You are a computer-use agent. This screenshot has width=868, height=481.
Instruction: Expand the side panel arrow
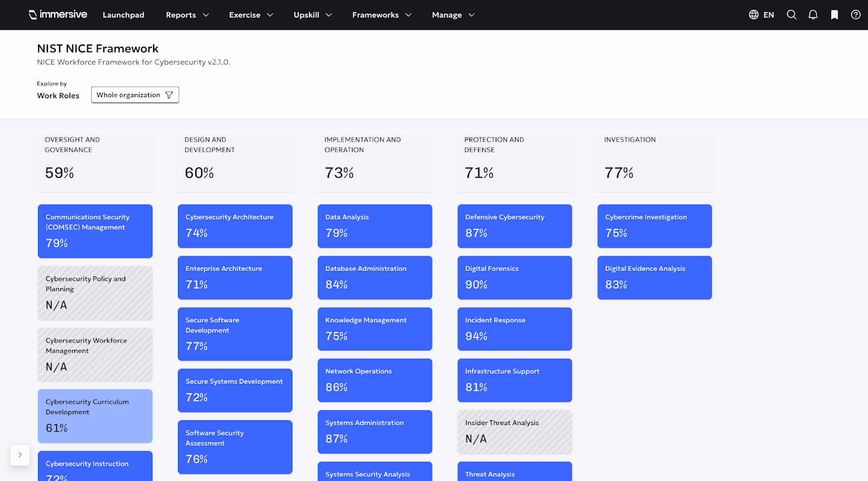click(20, 455)
